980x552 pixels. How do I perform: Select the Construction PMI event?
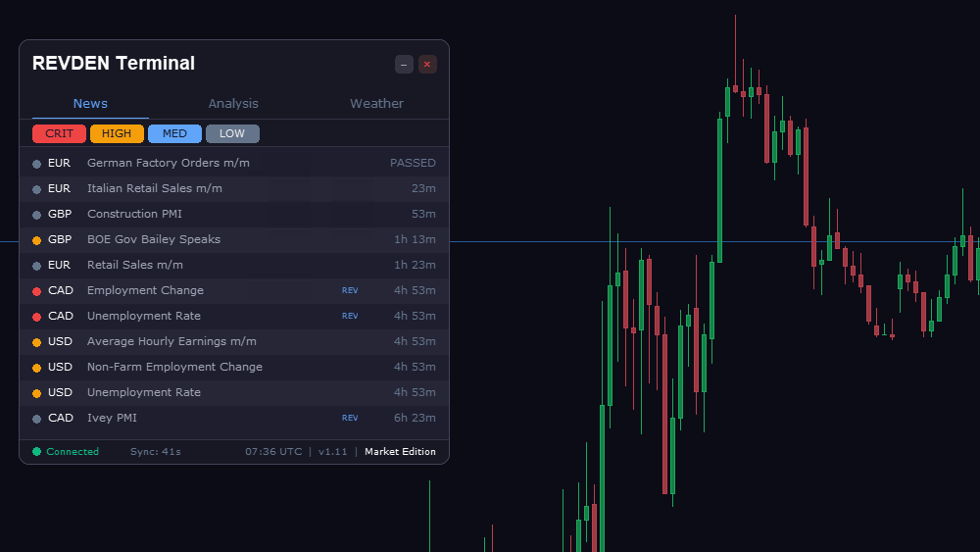(x=234, y=215)
